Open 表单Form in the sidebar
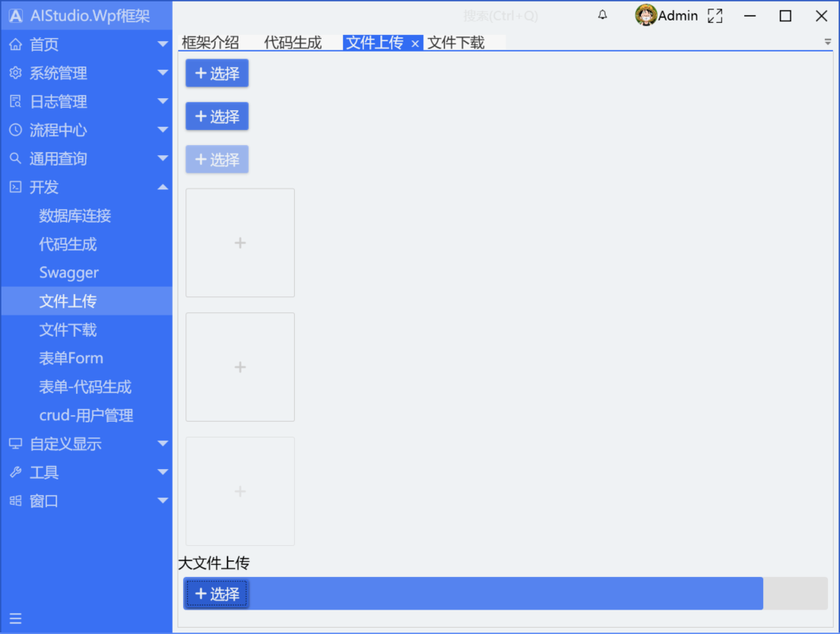 [x=71, y=358]
